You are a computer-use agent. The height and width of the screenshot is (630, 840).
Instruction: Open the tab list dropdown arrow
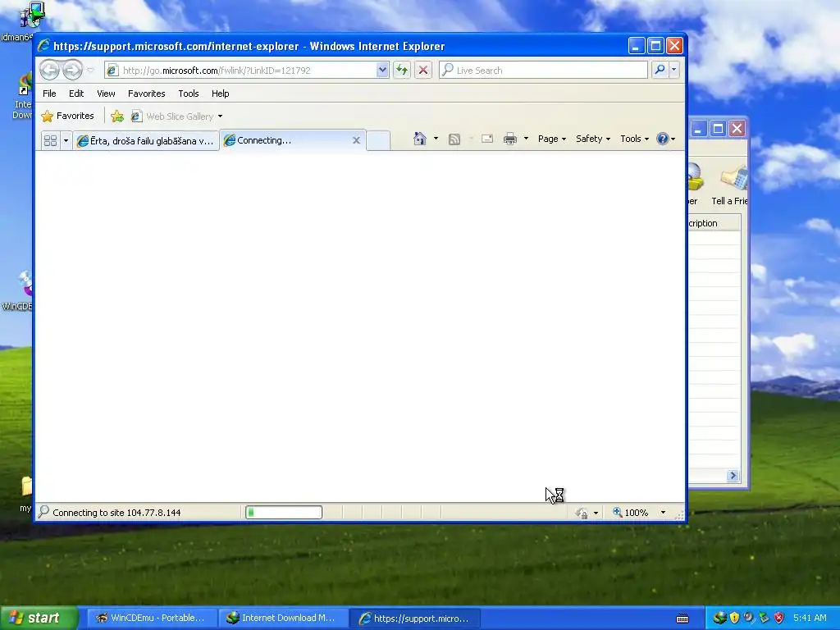[x=66, y=141]
